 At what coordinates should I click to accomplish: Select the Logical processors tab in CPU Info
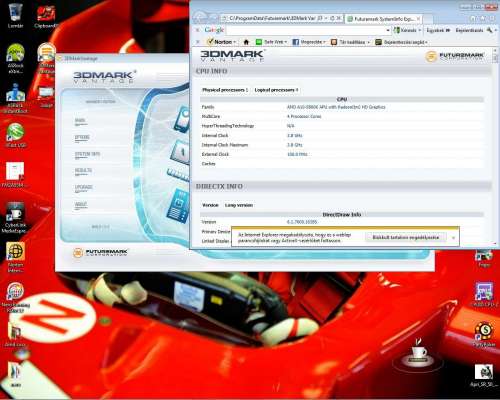pos(276,90)
